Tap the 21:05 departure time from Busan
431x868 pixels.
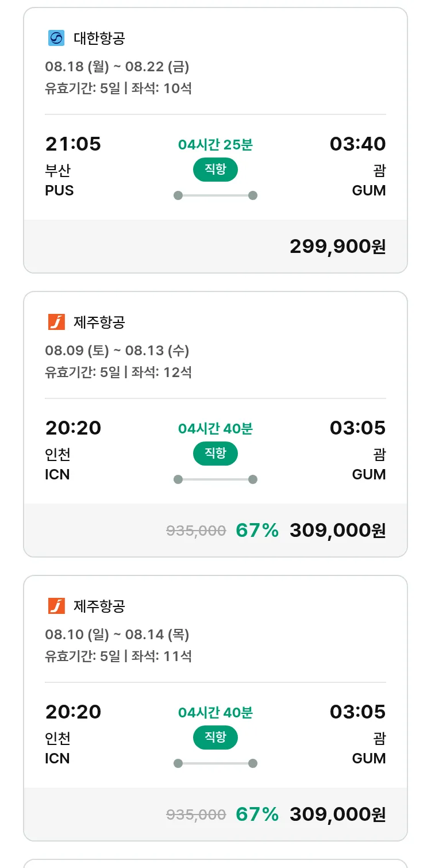(x=73, y=144)
